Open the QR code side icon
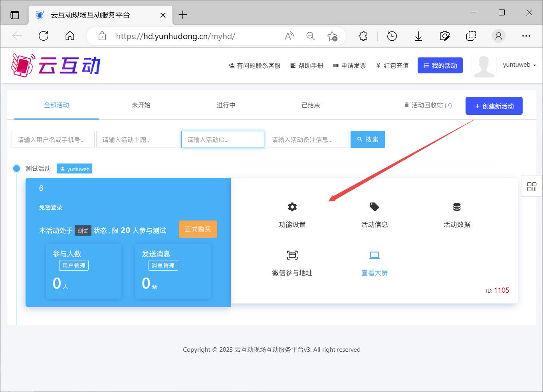This screenshot has width=543, height=392. pyautogui.click(x=532, y=186)
